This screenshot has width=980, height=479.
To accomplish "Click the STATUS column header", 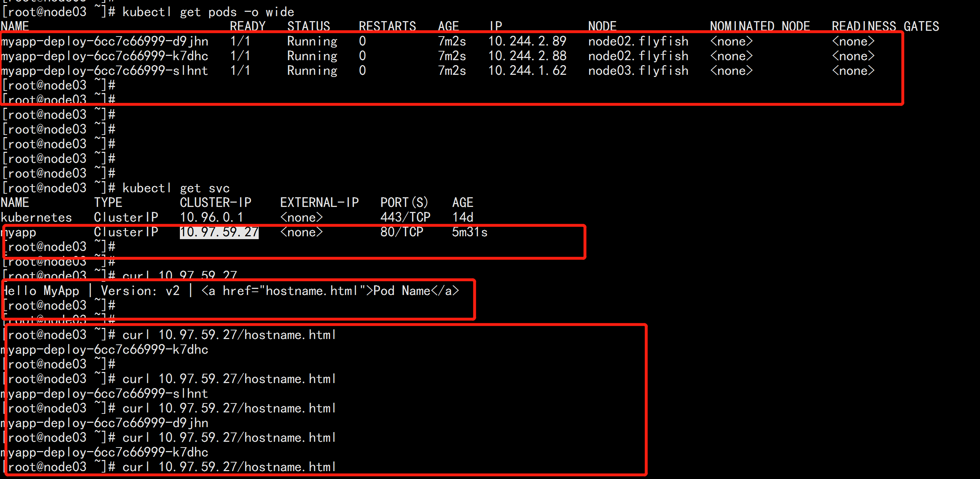I will tap(309, 26).
